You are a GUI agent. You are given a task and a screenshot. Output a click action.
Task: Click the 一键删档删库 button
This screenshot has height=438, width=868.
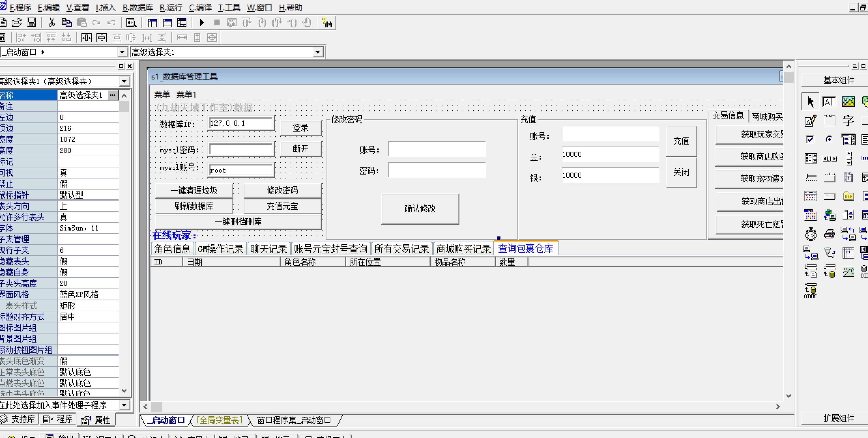pos(238,222)
